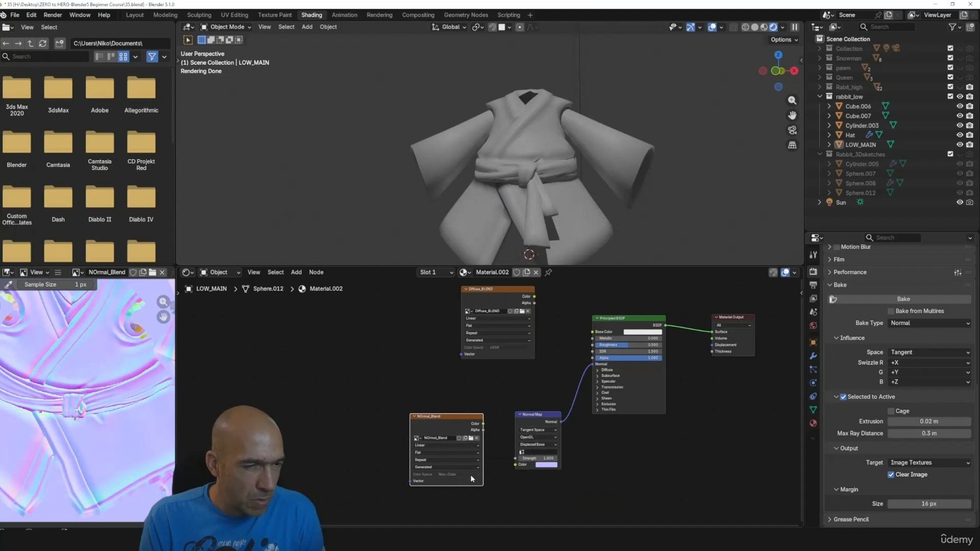Open the Object Constraints properties tab icon
The width and height of the screenshot is (980, 551).
(813, 396)
